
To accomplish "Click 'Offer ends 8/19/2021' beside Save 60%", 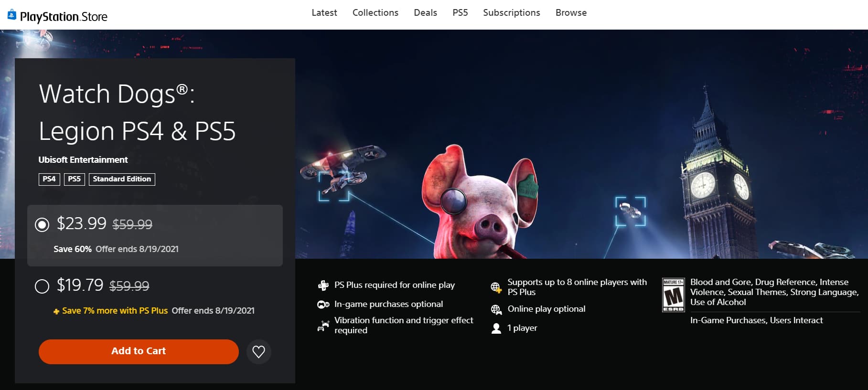I will (x=137, y=249).
